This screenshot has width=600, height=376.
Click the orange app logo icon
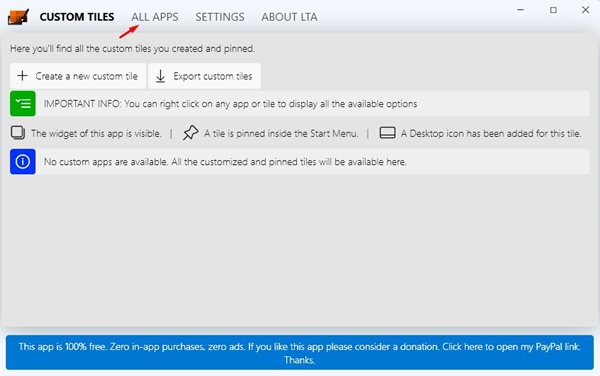click(x=18, y=17)
